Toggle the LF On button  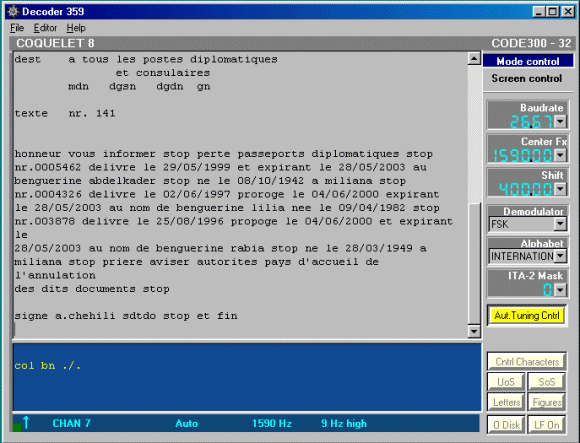(x=546, y=425)
